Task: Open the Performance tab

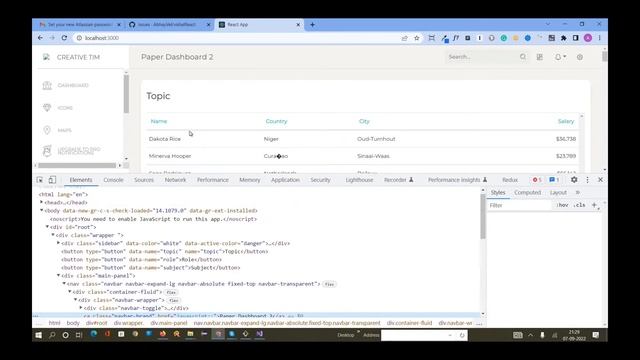Action: [213, 180]
